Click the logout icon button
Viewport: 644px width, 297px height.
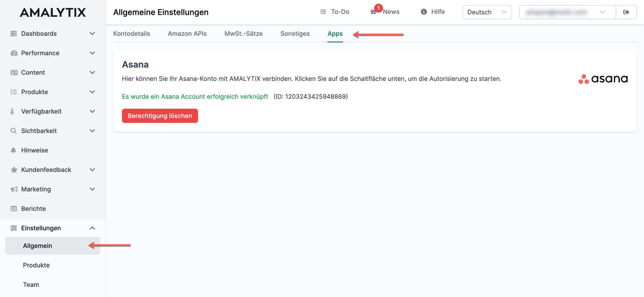click(626, 12)
